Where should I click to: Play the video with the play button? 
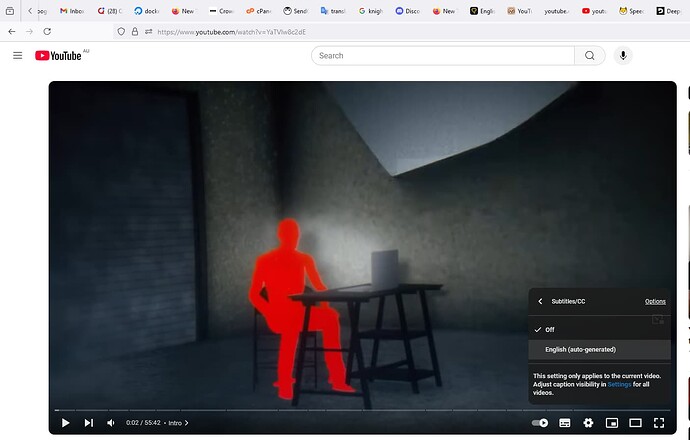[65, 423]
